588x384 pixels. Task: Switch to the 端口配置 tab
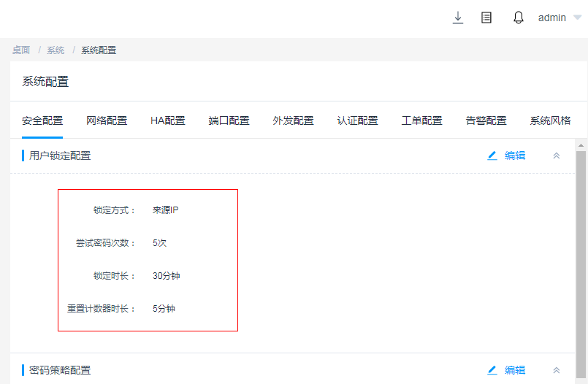click(229, 120)
